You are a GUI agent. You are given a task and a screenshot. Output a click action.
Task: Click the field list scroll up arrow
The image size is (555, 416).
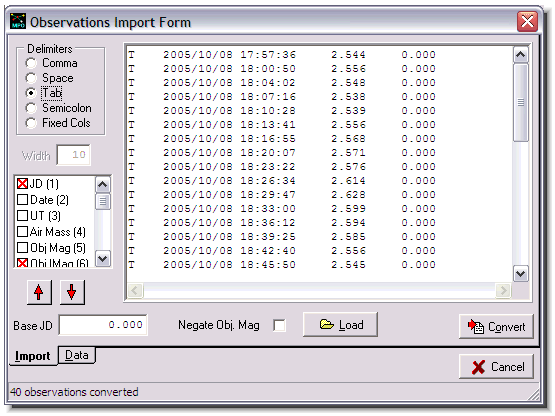pyautogui.click(x=103, y=184)
